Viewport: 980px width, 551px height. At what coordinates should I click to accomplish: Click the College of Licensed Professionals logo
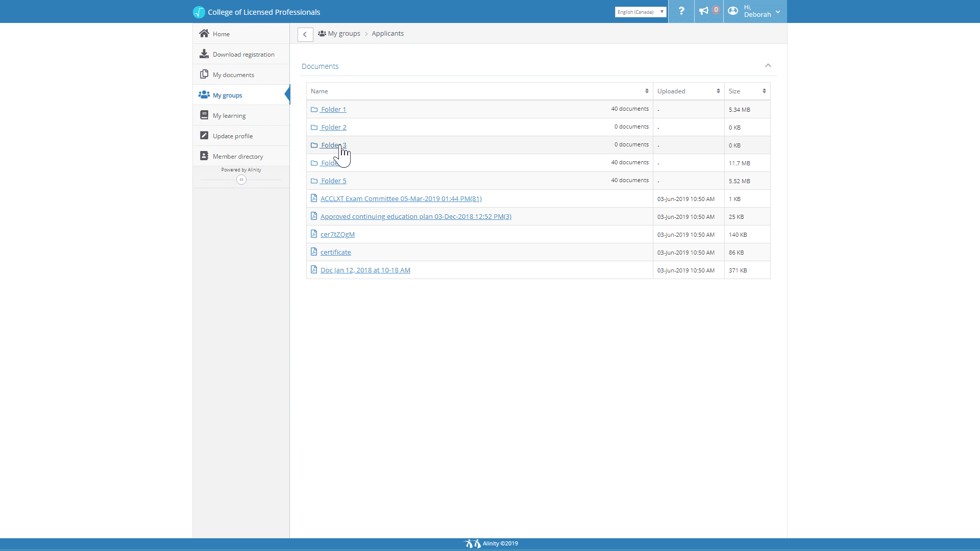point(199,12)
